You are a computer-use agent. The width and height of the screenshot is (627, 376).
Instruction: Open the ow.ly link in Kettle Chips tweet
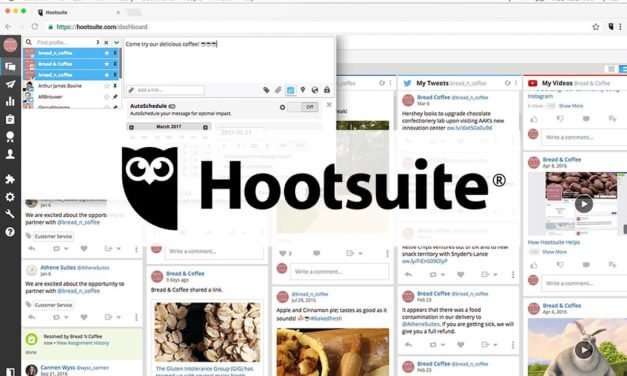425,261
